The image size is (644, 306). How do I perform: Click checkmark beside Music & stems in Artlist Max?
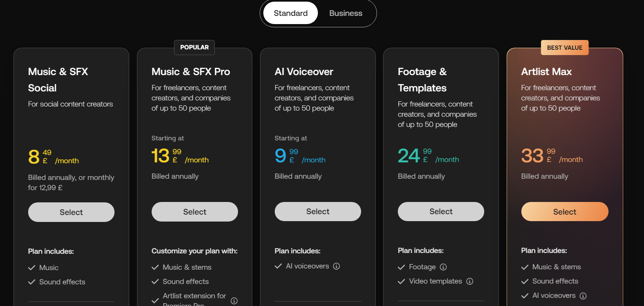coord(525,267)
